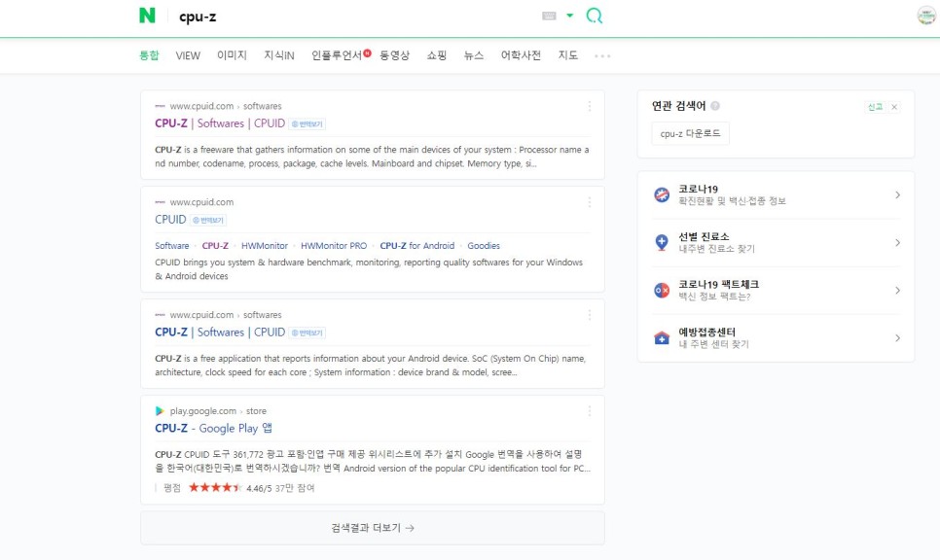The width and height of the screenshot is (940, 560).
Task: Click the www.cpuid.com › softwares URL of first result
Action: pos(226,106)
